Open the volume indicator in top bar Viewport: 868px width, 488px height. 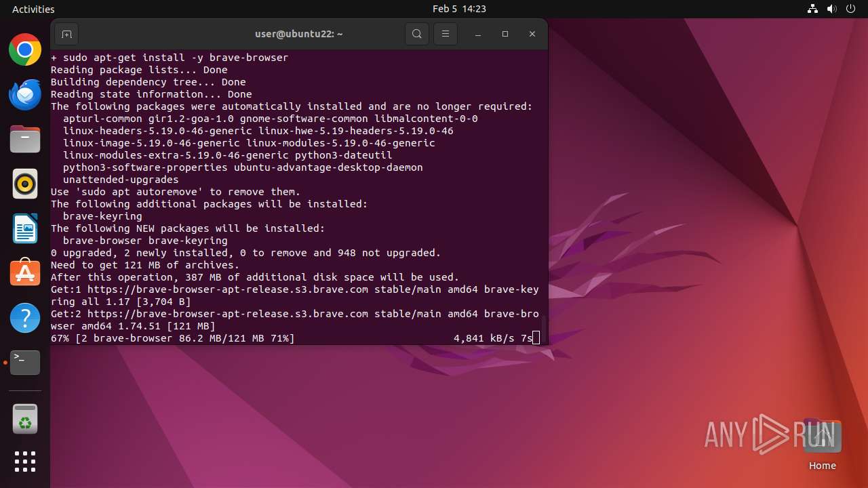(x=832, y=9)
